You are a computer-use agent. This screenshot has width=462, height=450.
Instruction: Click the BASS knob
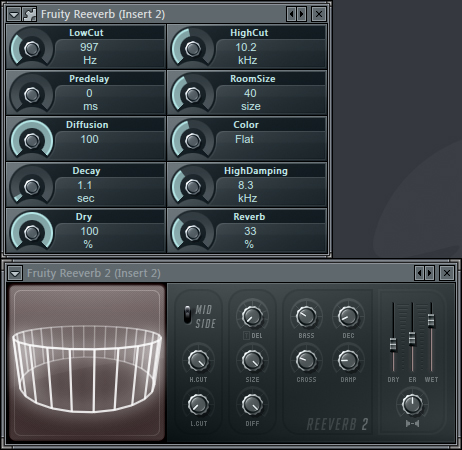pos(306,316)
